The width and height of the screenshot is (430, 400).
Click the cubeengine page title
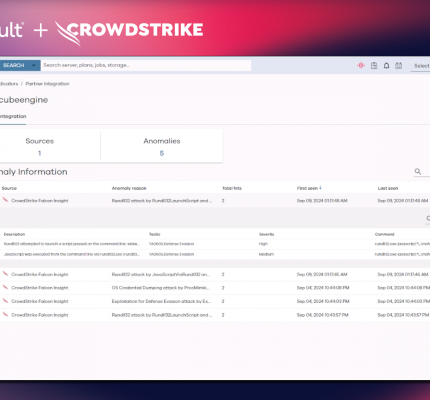coord(24,100)
